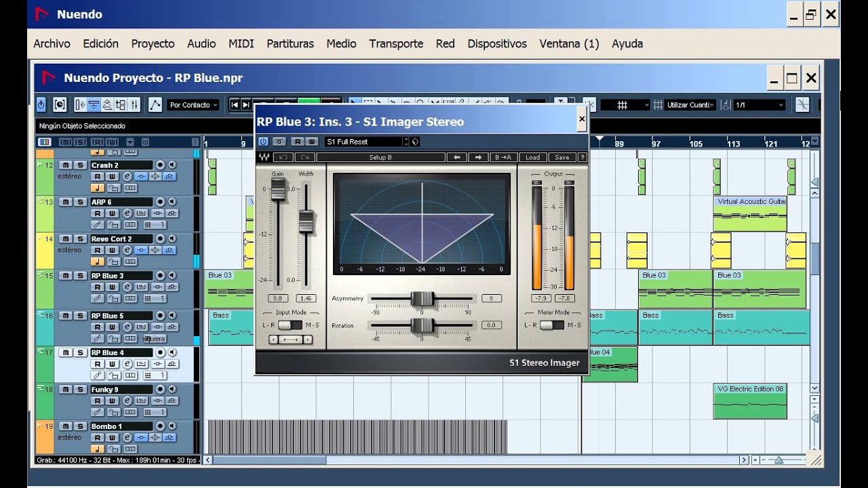Viewport: 868px width, 488px height.
Task: Toggle the project activate power icon
Action: click(41, 104)
